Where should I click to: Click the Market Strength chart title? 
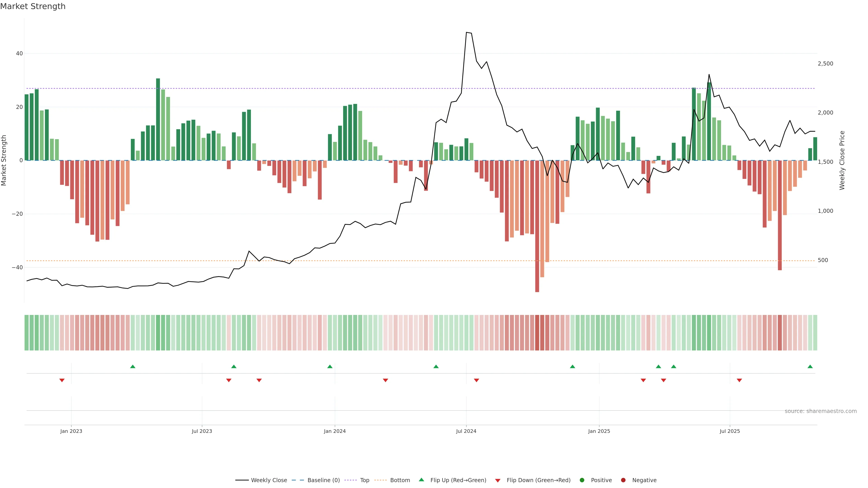(33, 6)
